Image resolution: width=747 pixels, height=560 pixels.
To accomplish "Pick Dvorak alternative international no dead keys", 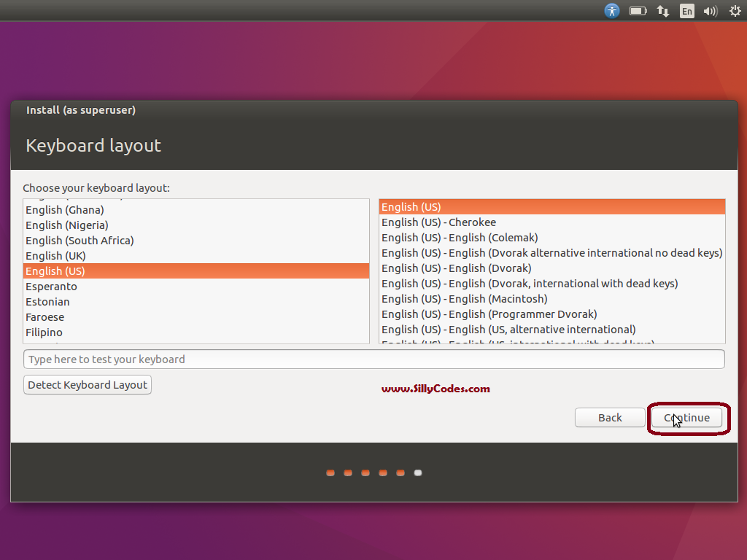I will (552, 253).
